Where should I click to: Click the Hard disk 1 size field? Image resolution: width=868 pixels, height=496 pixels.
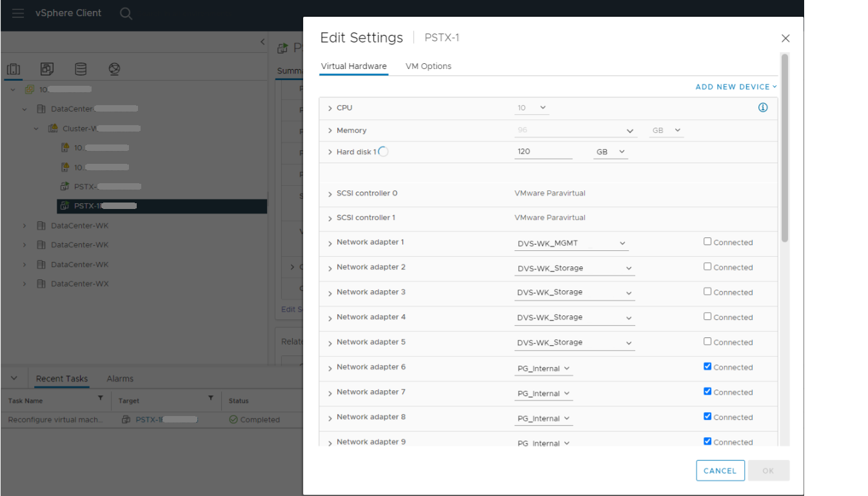coord(543,151)
